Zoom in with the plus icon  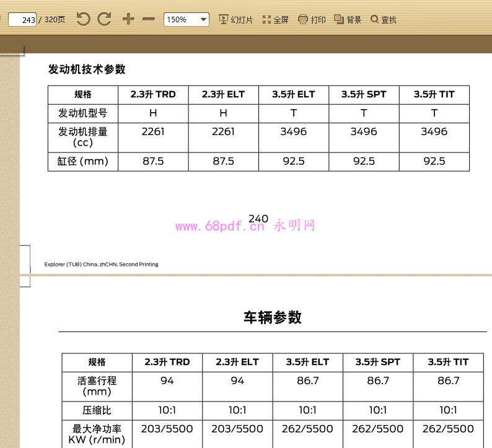coord(128,19)
